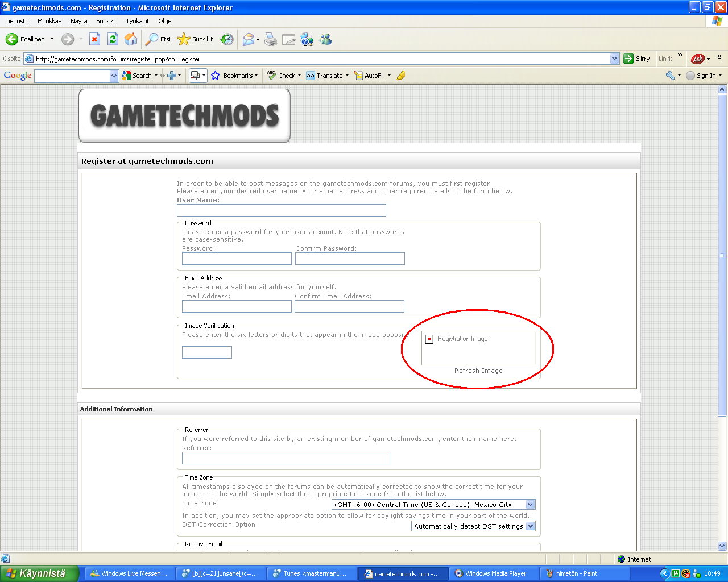This screenshot has height=582, width=728.
Task: Click the Image Verification code field
Action: click(207, 352)
